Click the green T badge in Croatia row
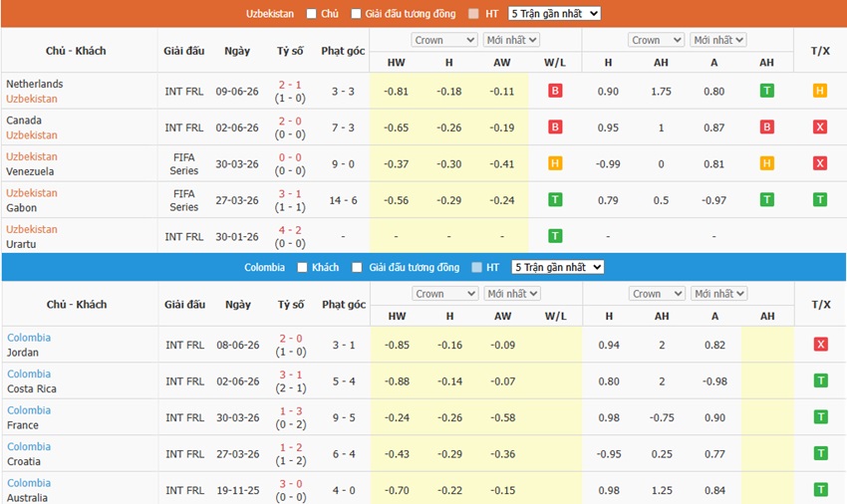Viewport: 847px width, 504px height. (x=820, y=453)
